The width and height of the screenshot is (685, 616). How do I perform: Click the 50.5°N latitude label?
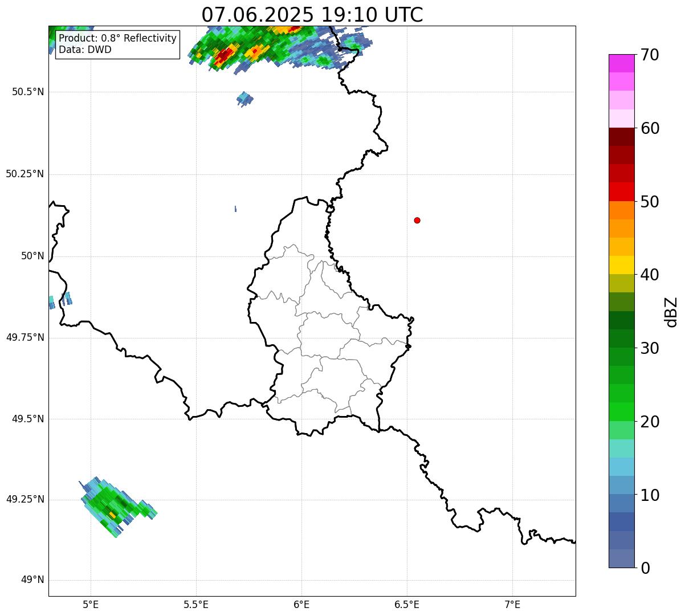(x=28, y=92)
